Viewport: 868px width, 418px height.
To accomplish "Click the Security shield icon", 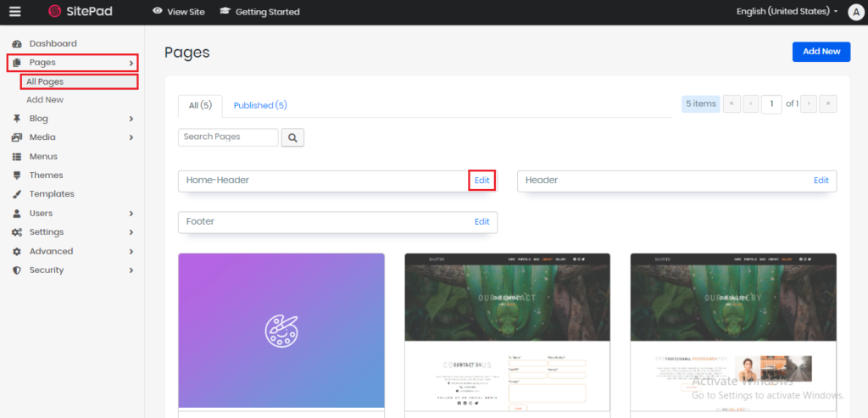I will (17, 270).
